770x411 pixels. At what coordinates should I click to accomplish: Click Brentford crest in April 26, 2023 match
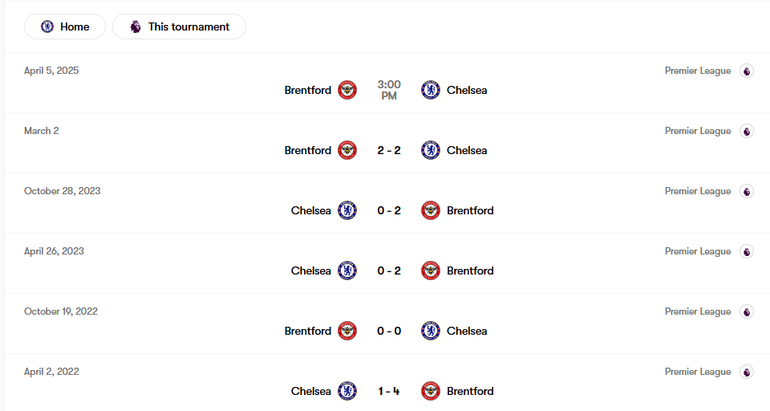click(431, 271)
